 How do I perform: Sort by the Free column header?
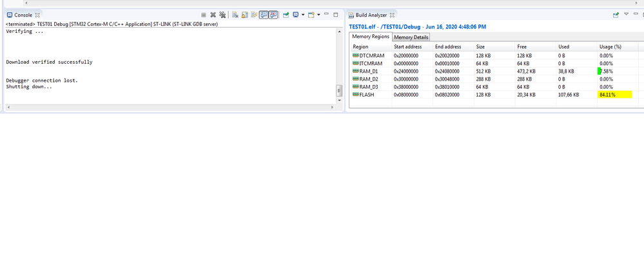point(535,47)
